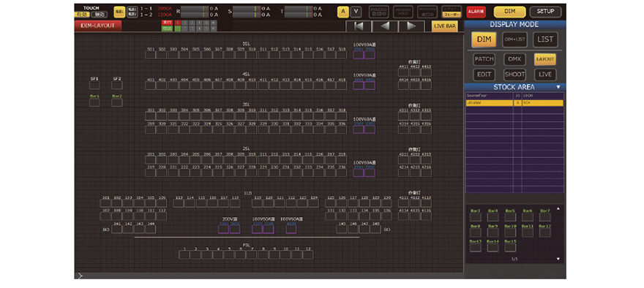
Task: Toggle the V meter button
Action: (x=356, y=12)
